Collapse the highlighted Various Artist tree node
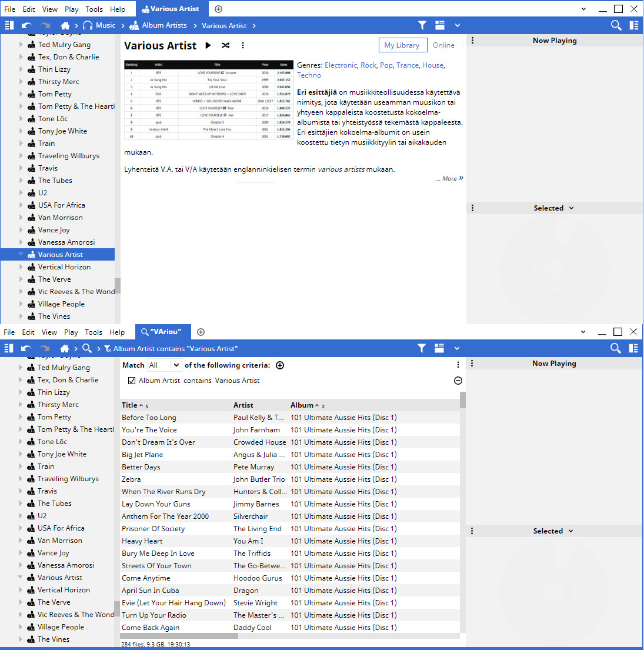Screen dimensions: 644x650 point(21,255)
